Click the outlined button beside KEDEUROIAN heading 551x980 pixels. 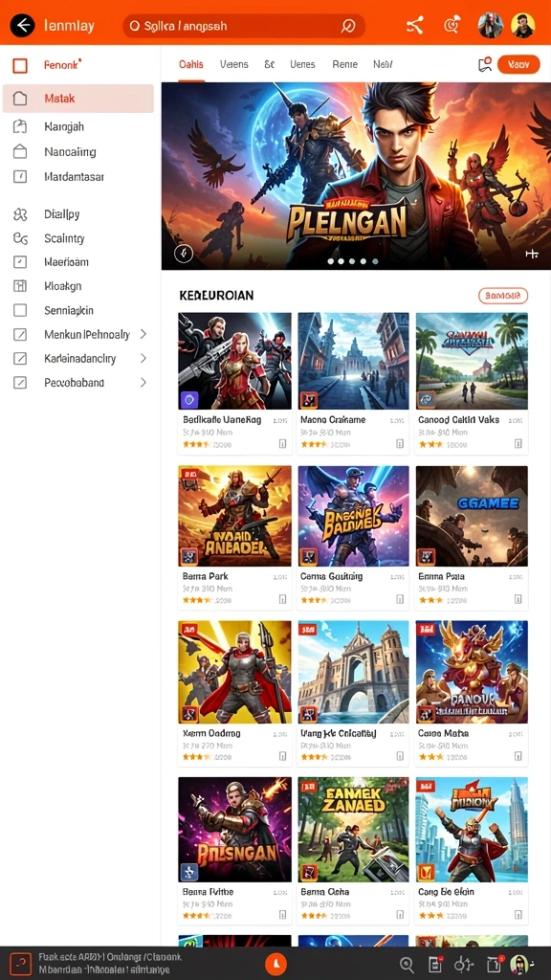(503, 295)
